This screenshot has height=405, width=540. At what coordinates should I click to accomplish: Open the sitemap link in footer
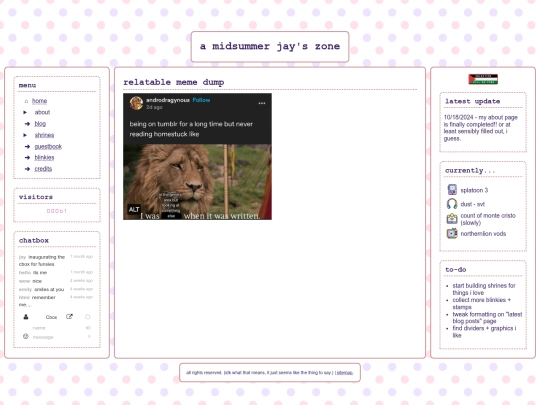point(344,373)
